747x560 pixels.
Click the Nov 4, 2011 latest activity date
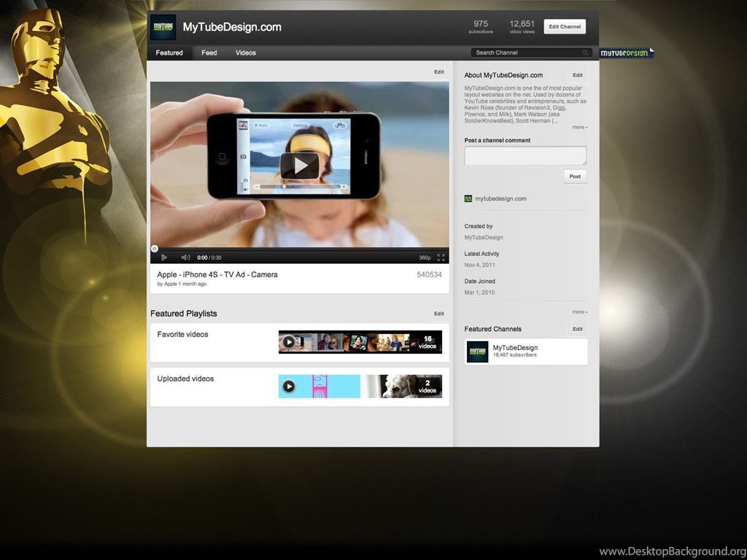click(480, 265)
